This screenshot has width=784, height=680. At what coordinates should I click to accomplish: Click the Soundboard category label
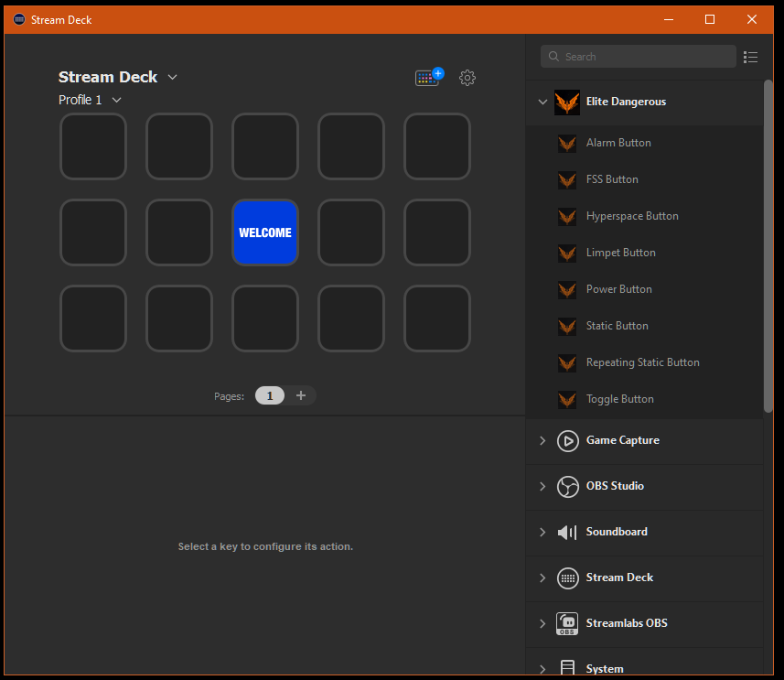(x=617, y=532)
